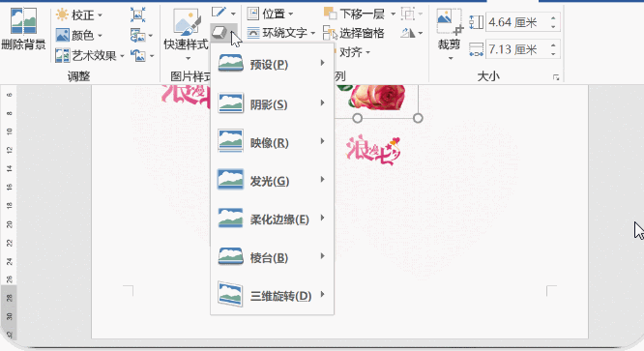Screen dimensions: 644x351
Task: Increase shape width with up stepper
Action: pyautogui.click(x=553, y=45)
